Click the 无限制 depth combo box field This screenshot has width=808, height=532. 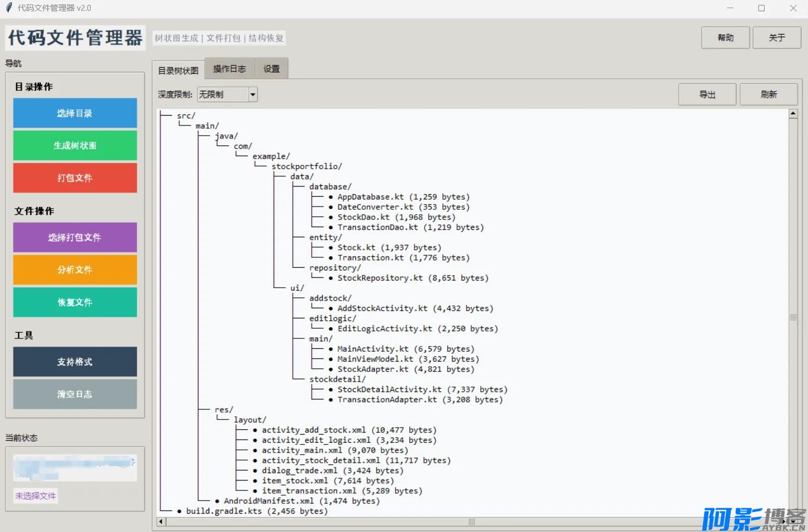[222, 95]
